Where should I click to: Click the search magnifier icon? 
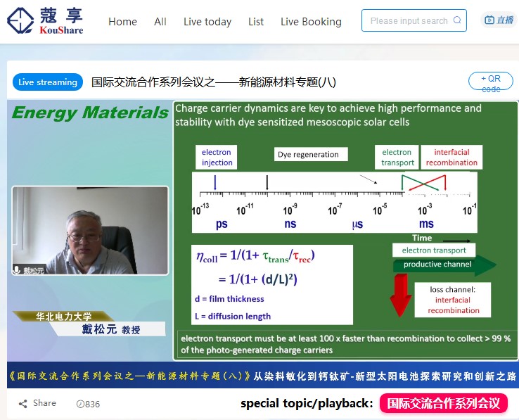(457, 20)
